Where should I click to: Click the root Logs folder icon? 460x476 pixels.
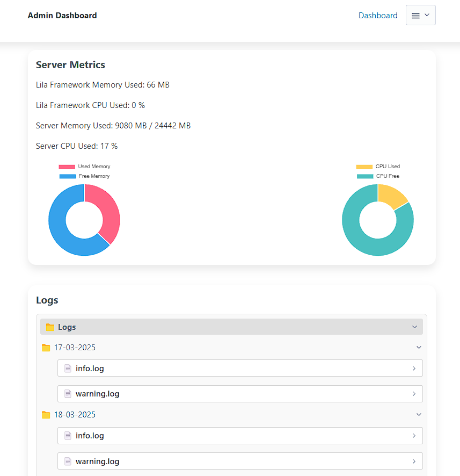click(50, 327)
